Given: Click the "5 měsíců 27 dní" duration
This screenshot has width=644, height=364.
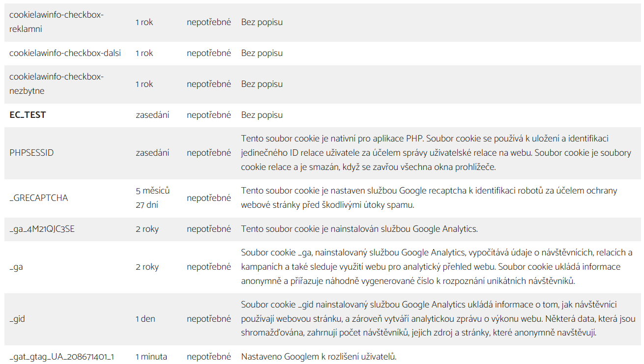Looking at the screenshot, I should click(x=152, y=197).
